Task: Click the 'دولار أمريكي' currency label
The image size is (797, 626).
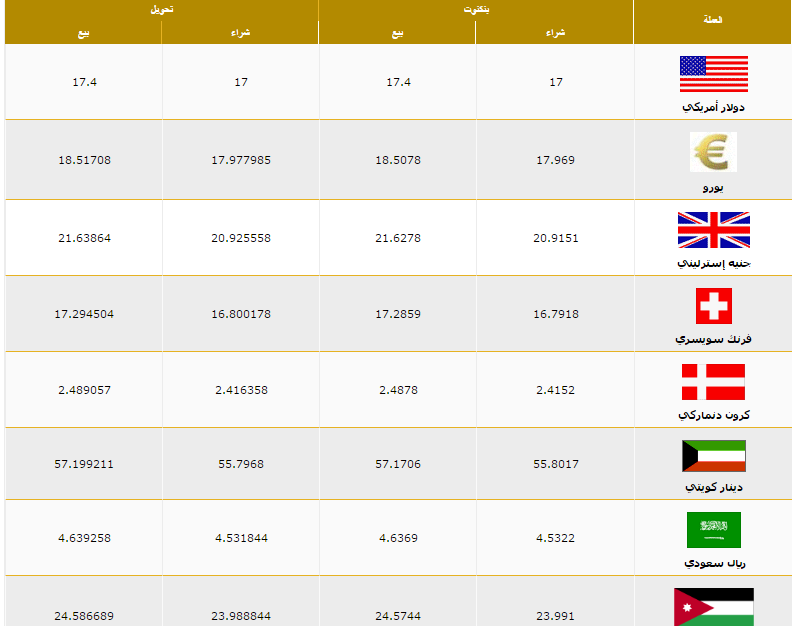Action: point(713,106)
